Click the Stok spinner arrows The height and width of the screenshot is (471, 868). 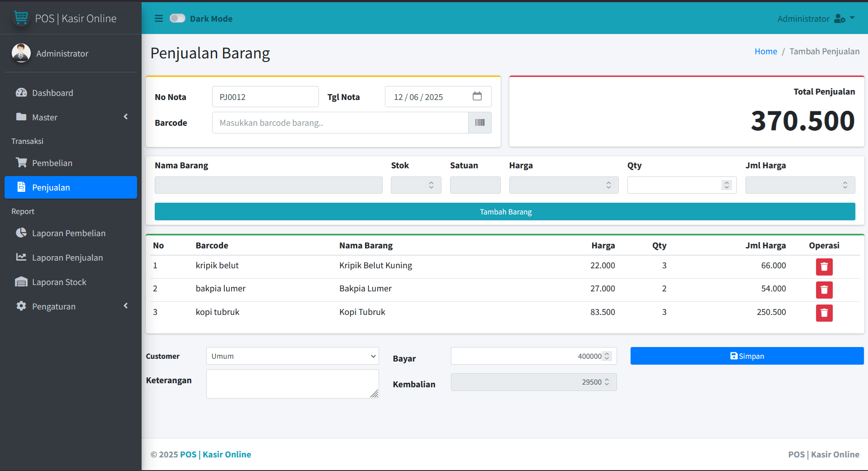[x=432, y=185]
